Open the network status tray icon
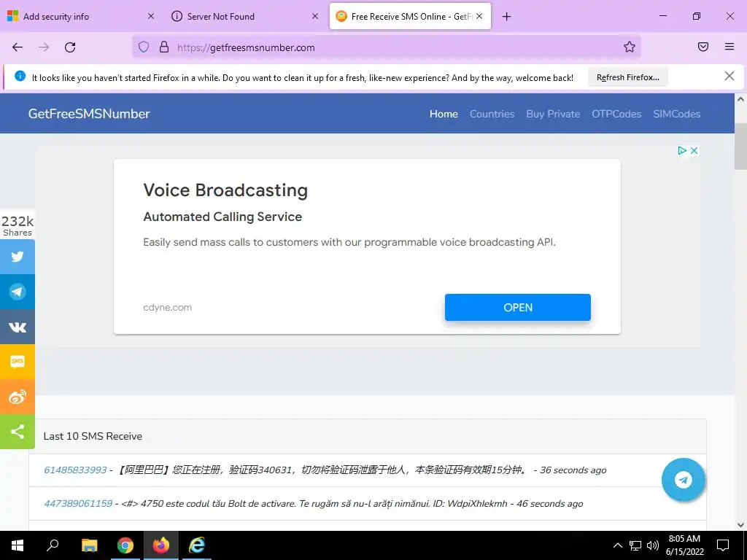 click(635, 545)
